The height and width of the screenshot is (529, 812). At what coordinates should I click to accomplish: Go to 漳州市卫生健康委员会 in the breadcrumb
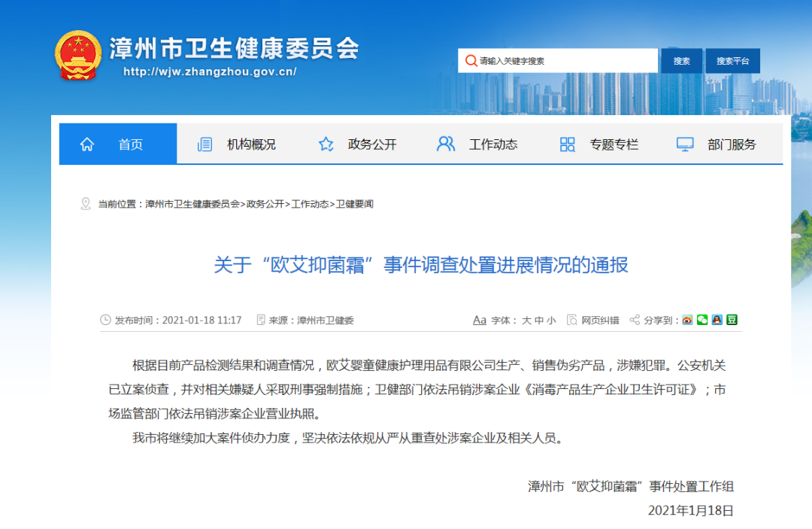192,204
